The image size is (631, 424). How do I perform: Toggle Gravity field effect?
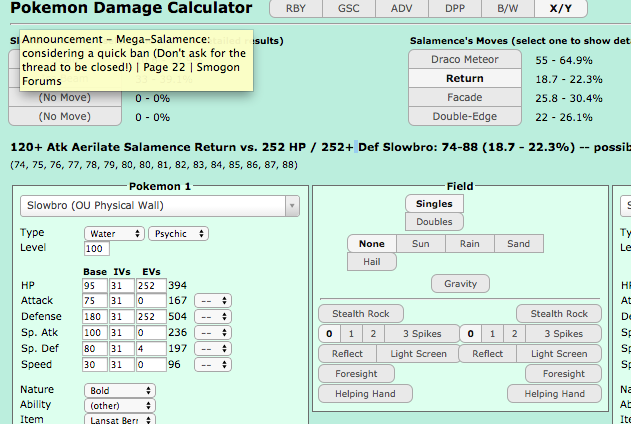(x=460, y=284)
